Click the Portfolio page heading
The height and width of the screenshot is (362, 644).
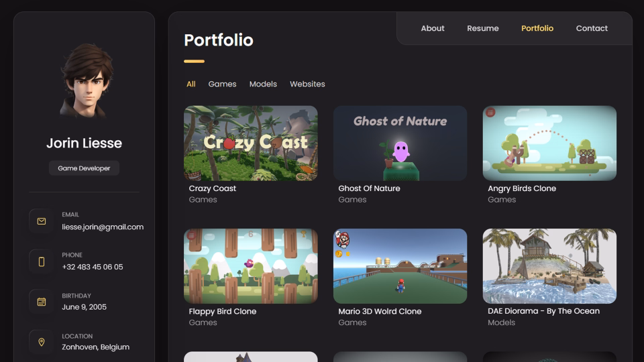coord(219,40)
